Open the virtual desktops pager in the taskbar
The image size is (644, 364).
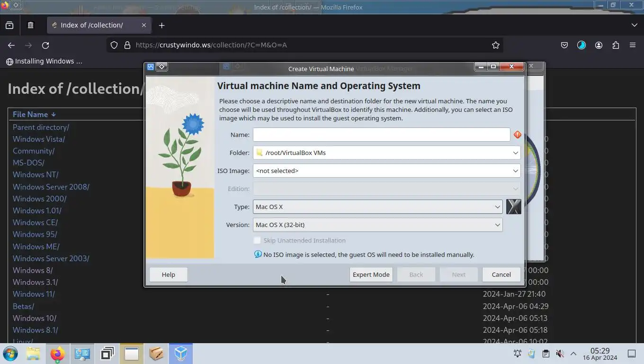(x=107, y=354)
